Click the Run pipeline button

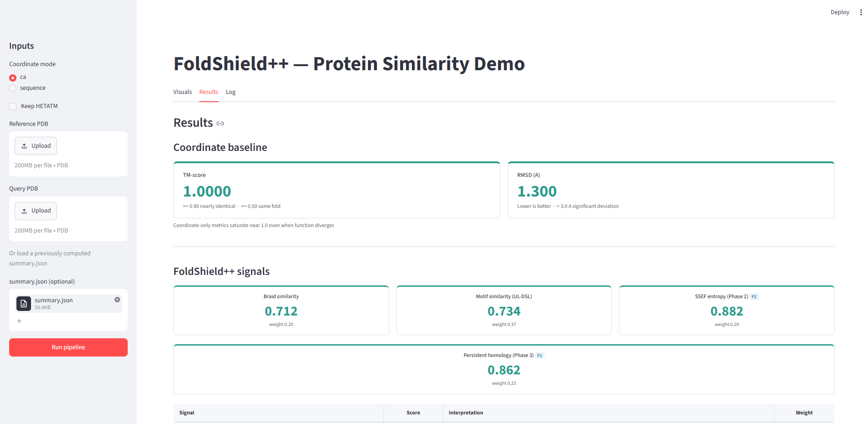coord(68,347)
